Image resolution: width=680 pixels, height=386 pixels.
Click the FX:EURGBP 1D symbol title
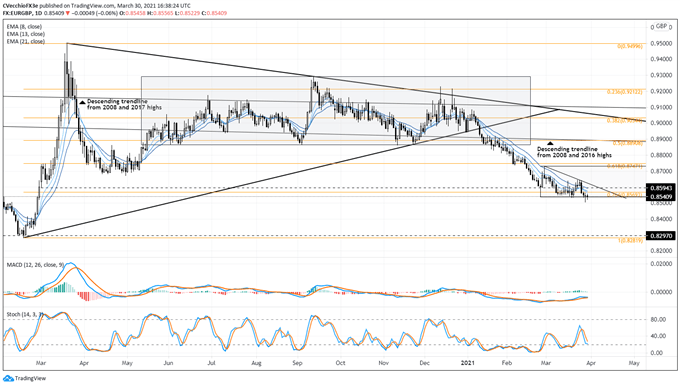[x=22, y=13]
